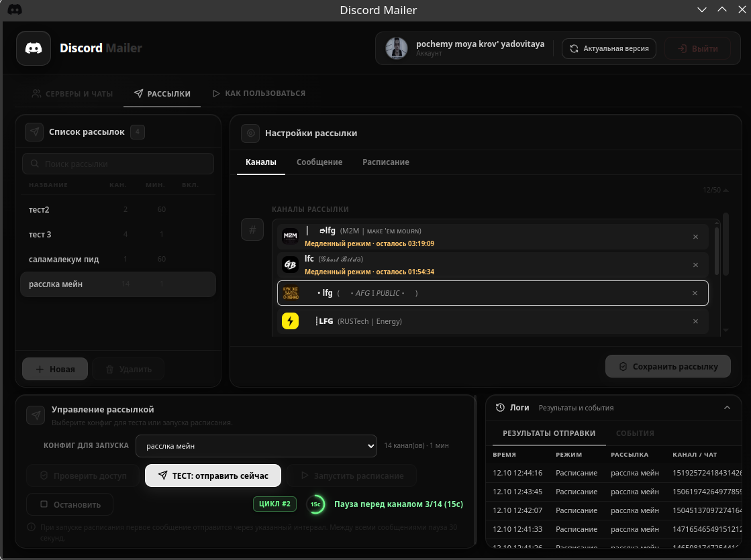
Task: Click the Время column header
Action: (504, 455)
